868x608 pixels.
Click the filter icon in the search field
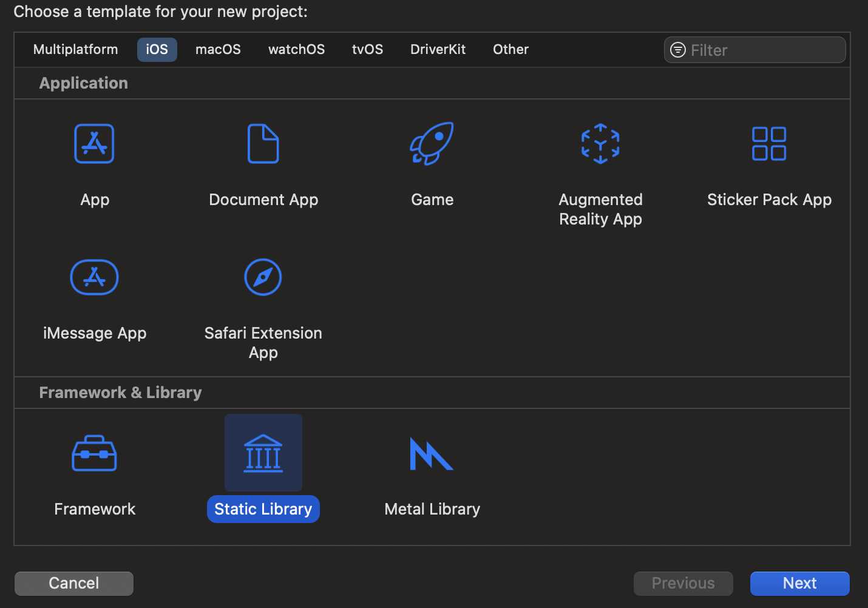[x=677, y=50]
